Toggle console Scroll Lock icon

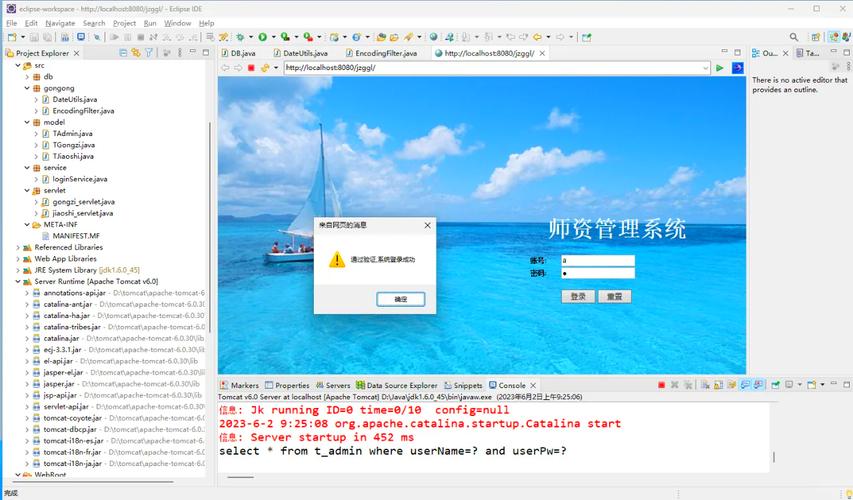(718, 385)
